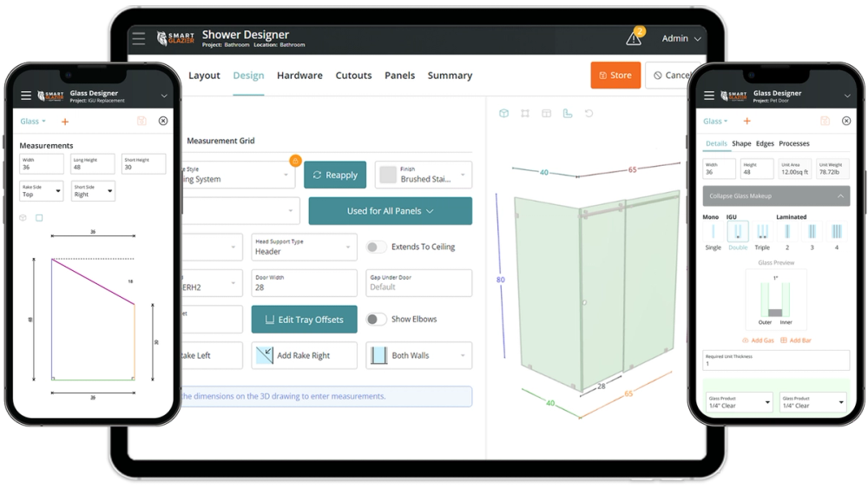Click the square 2D view icon on left phone
Image resolution: width=868 pixels, height=489 pixels.
[39, 218]
